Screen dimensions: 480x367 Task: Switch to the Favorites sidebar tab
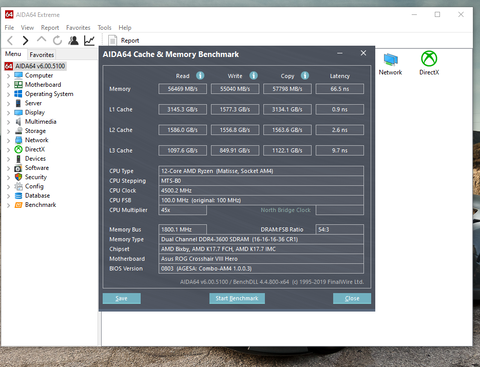click(x=42, y=55)
